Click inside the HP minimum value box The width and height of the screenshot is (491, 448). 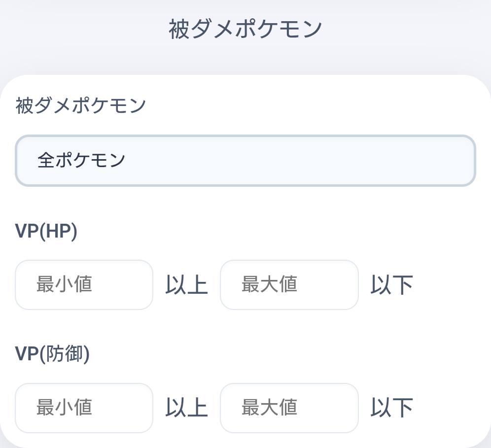[x=84, y=285]
